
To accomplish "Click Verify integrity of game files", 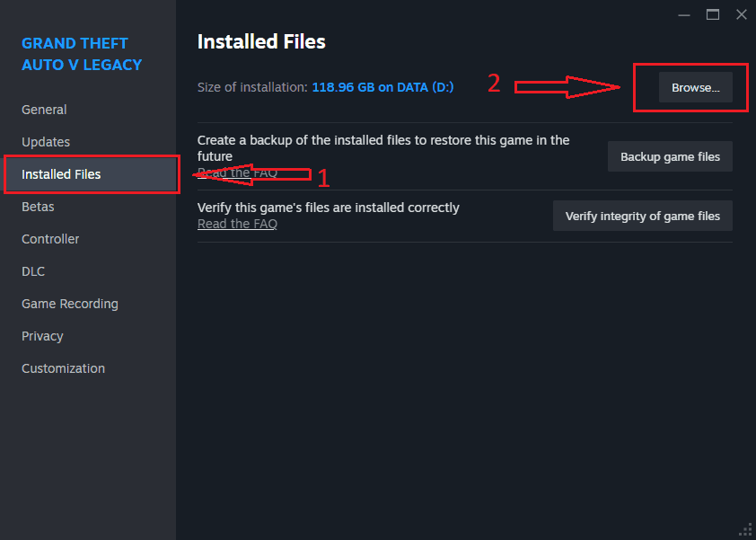I will point(642,216).
